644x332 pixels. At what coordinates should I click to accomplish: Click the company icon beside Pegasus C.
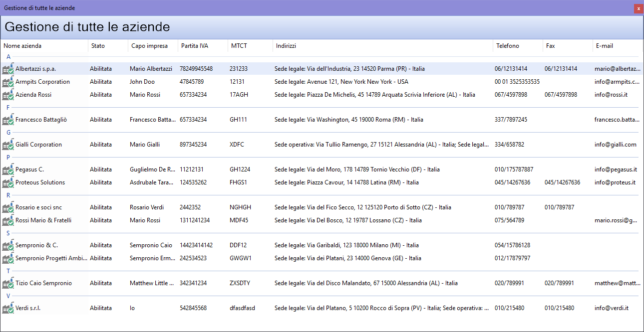tap(8, 170)
